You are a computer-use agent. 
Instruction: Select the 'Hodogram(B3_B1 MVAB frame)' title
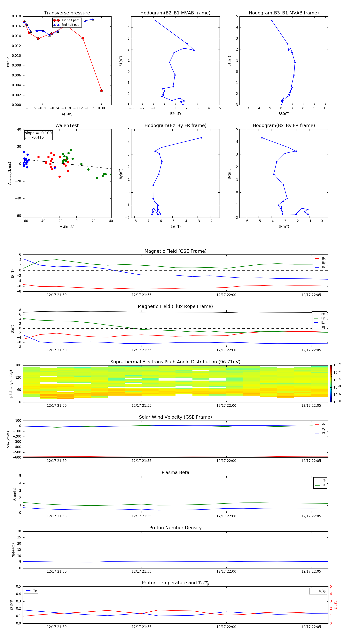point(284,13)
